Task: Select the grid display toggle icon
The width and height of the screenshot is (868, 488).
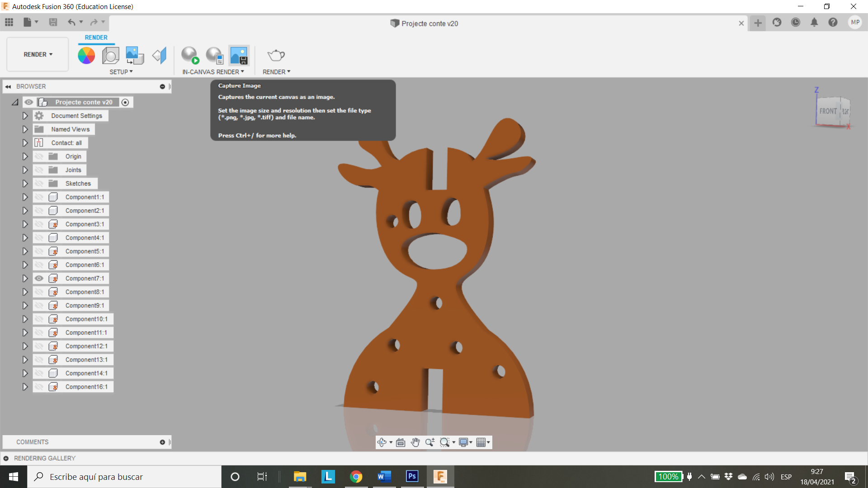Action: click(481, 442)
